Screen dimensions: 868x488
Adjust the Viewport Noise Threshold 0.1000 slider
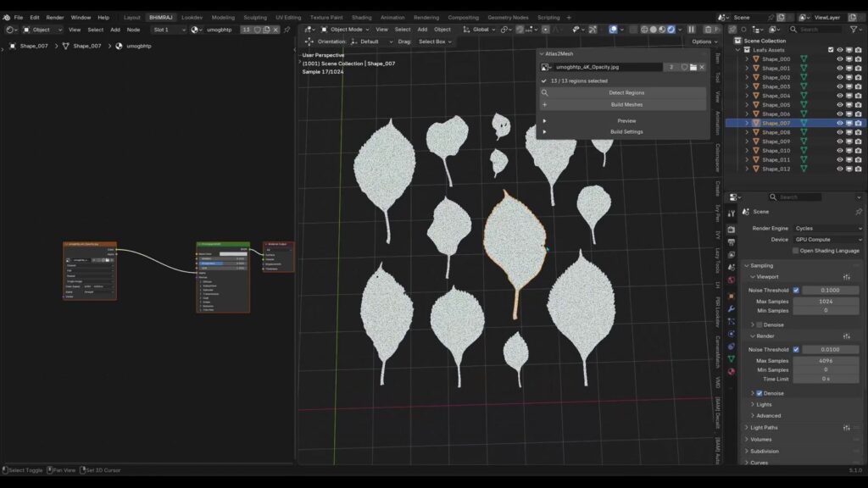pyautogui.click(x=831, y=291)
